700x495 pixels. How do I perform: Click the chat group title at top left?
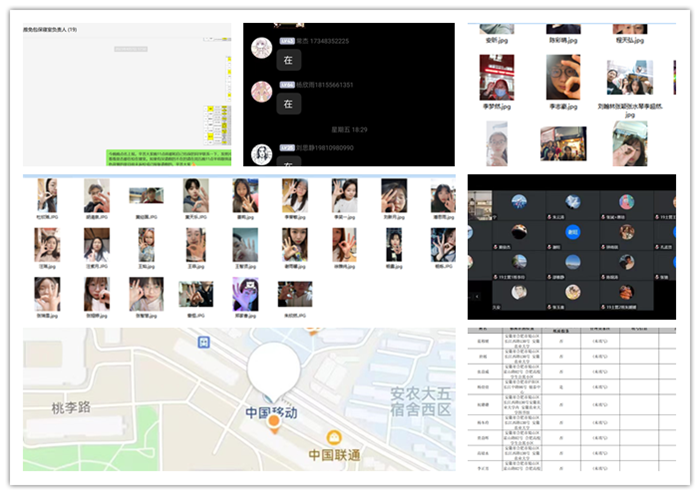coord(51,30)
